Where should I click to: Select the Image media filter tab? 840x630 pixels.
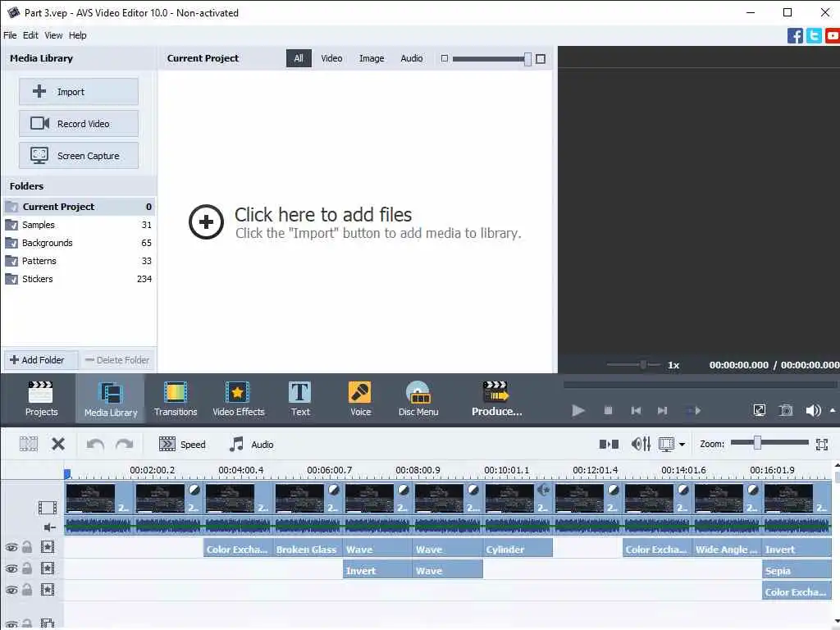click(372, 58)
